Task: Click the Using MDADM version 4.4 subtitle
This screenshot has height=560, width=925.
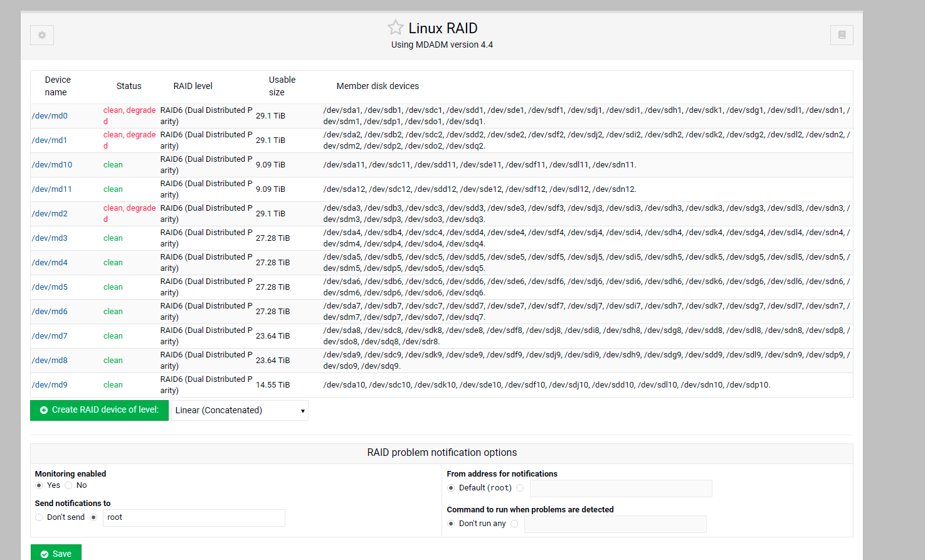Action: 442,45
